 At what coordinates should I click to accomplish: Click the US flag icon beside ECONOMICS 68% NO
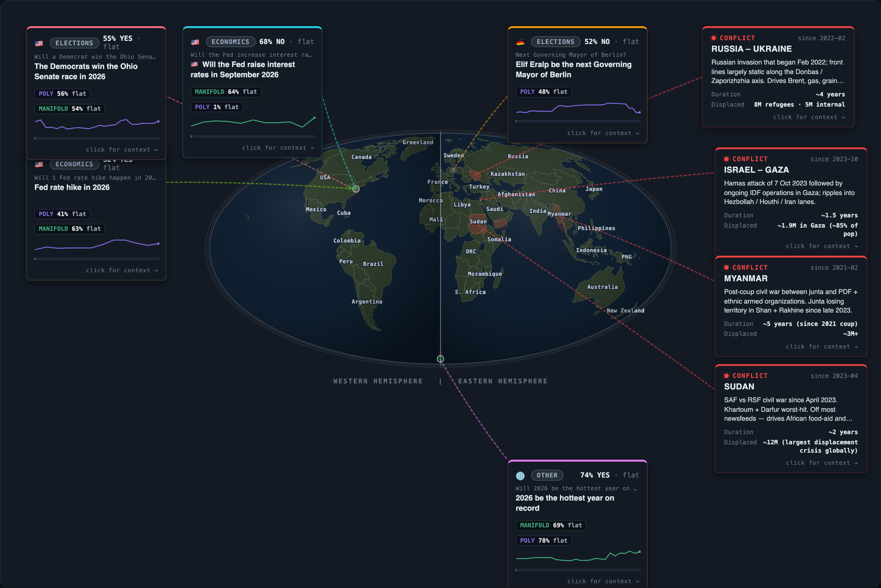195,42
